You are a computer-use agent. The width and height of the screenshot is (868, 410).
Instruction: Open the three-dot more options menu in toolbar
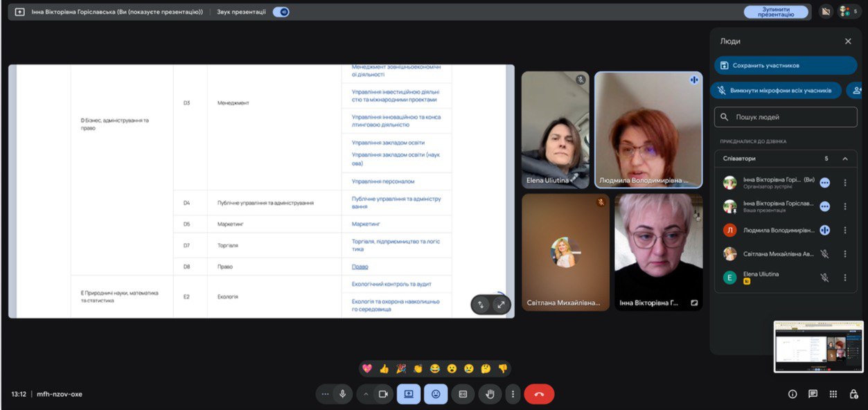513,394
